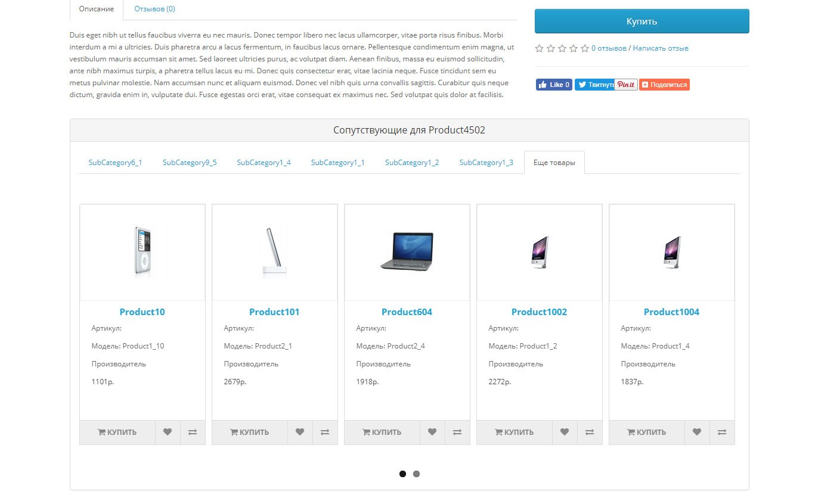Switch to the Отзывов (0) tab
Viewport: 815px width, 504px height.
click(154, 9)
